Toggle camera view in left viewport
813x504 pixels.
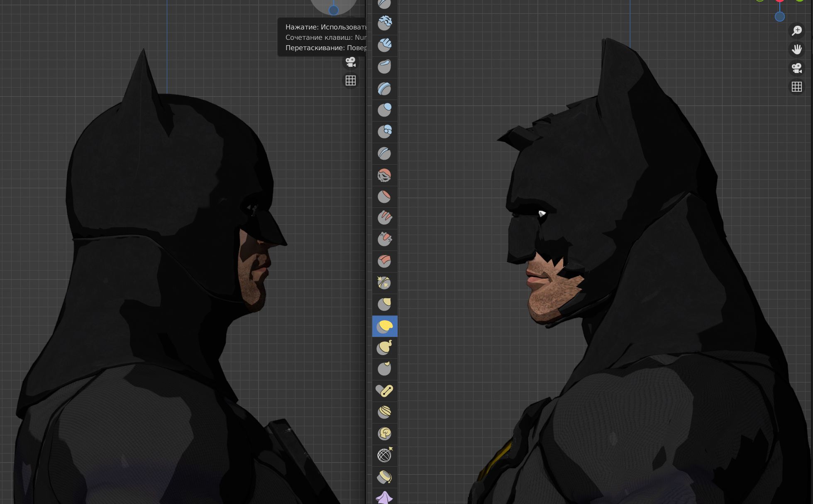click(x=351, y=62)
